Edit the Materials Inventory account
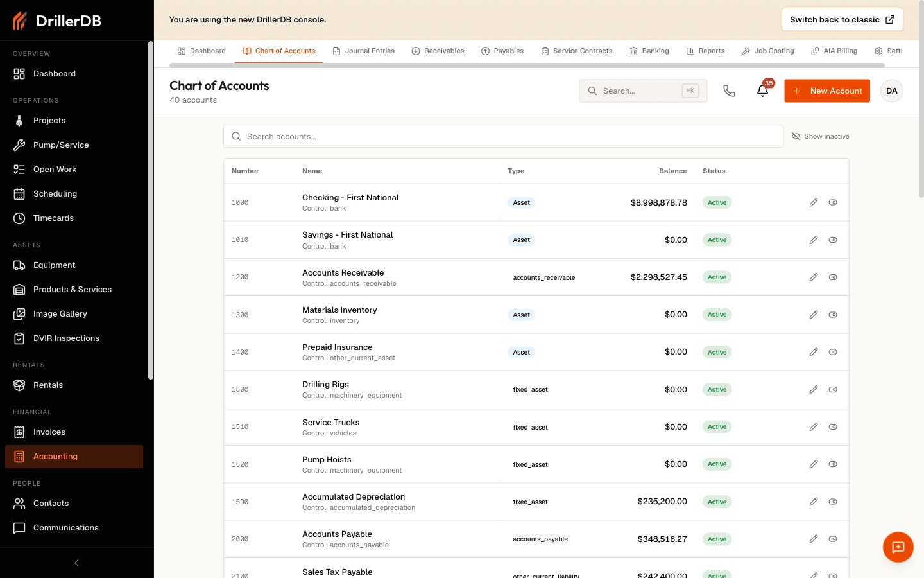Screen dimensions: 924x578 pyautogui.click(x=814, y=315)
